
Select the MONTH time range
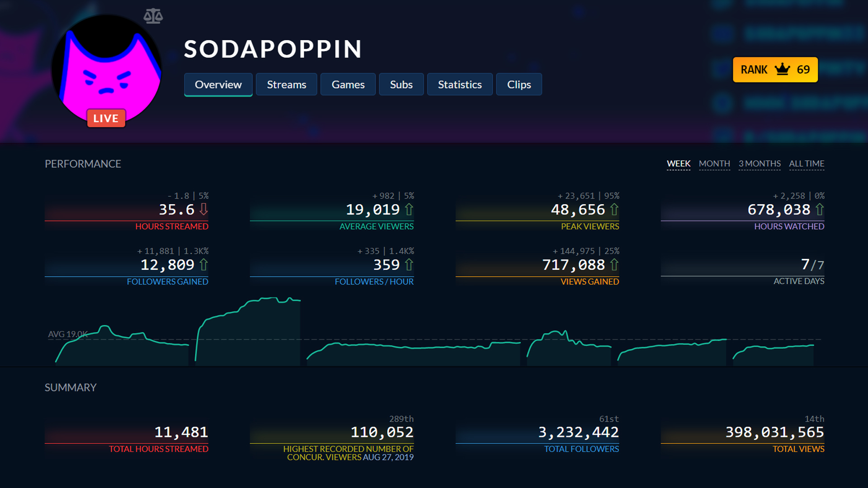click(x=714, y=164)
